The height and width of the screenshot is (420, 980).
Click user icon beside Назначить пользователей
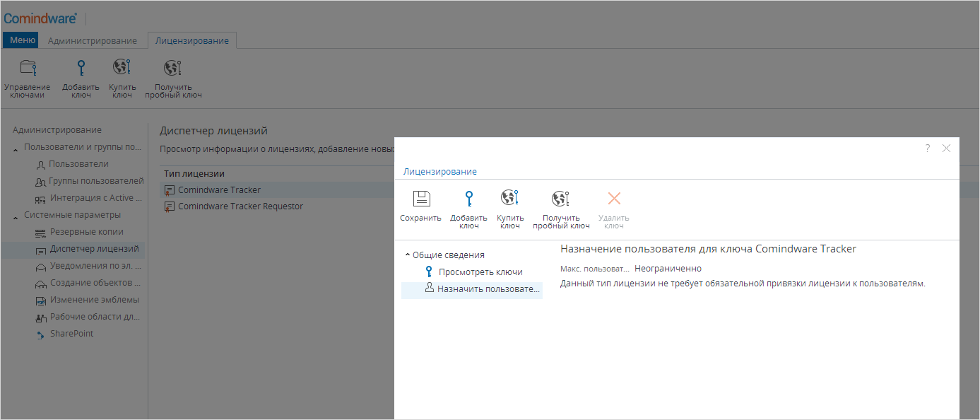point(428,288)
